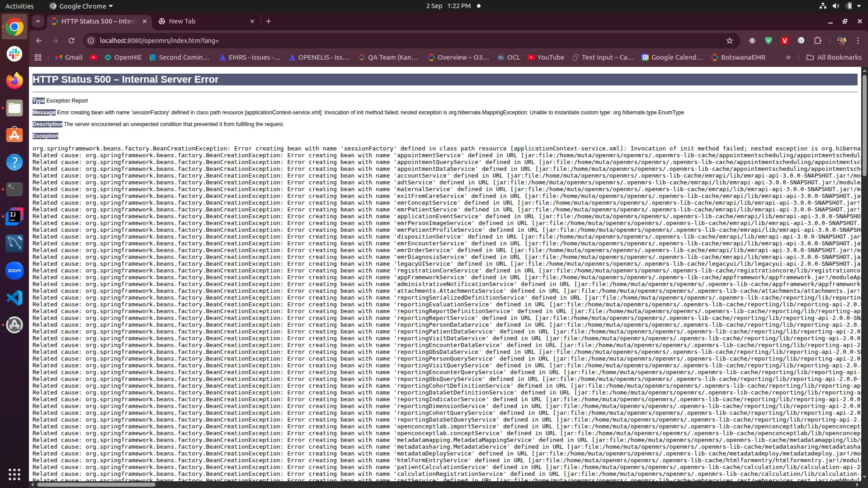Click the 2 Sep clock display

pos(434,6)
